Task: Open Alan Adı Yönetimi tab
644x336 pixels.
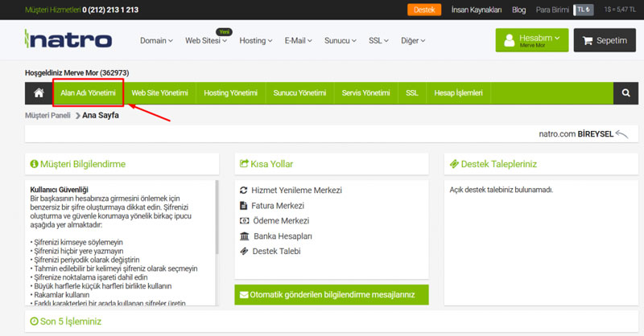Action: [88, 93]
